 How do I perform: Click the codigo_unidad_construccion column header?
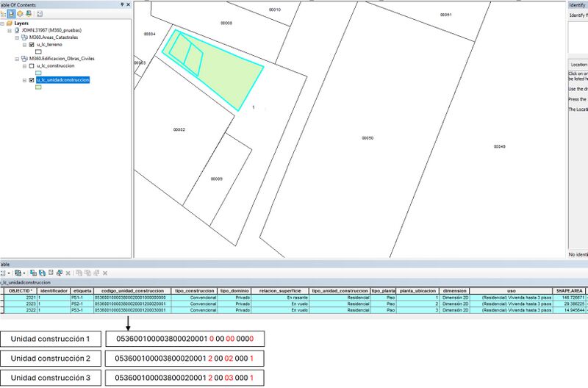pos(132,291)
